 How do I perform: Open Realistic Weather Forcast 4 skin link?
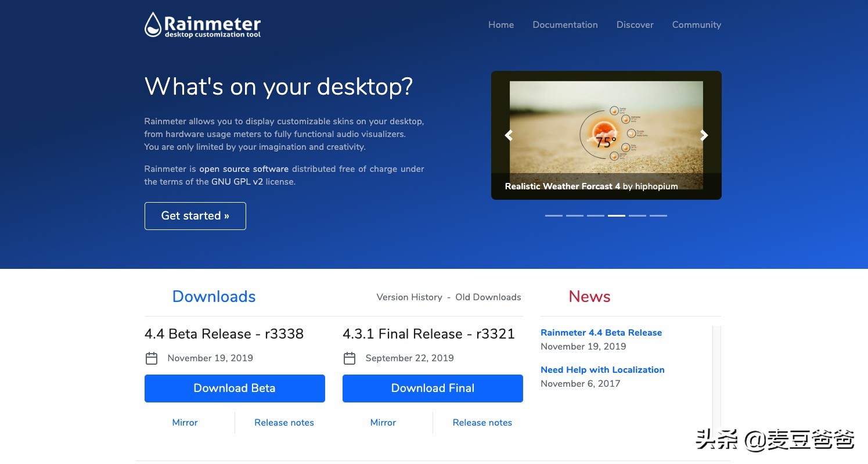tap(563, 186)
